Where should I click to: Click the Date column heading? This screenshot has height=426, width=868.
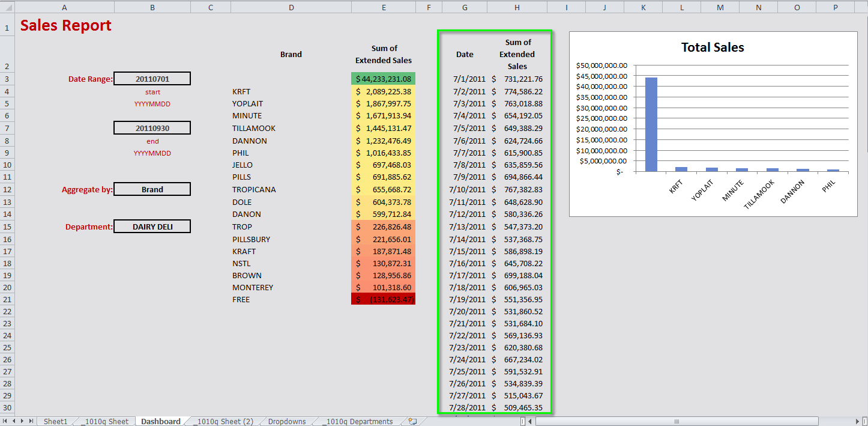(465, 54)
